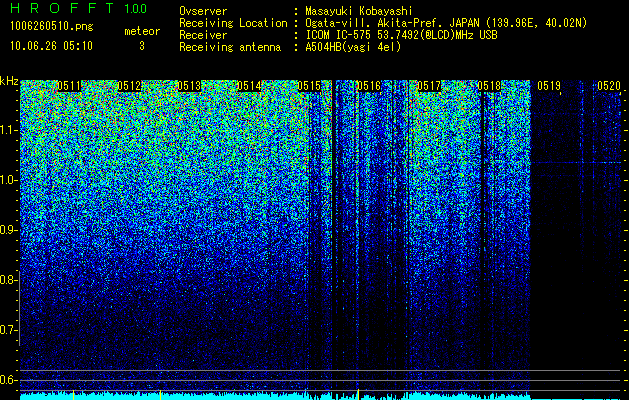Click the 0.6 kHz axis label
The image size is (629, 400).
point(8,380)
